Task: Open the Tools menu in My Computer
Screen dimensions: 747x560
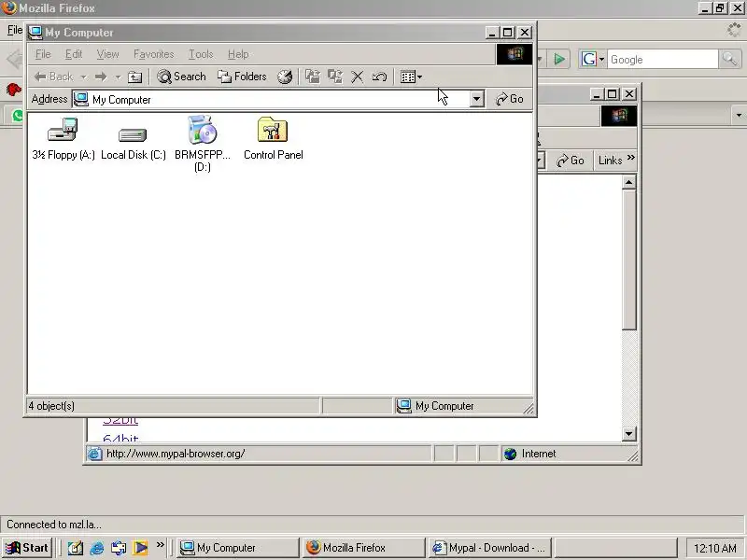Action: click(x=201, y=54)
